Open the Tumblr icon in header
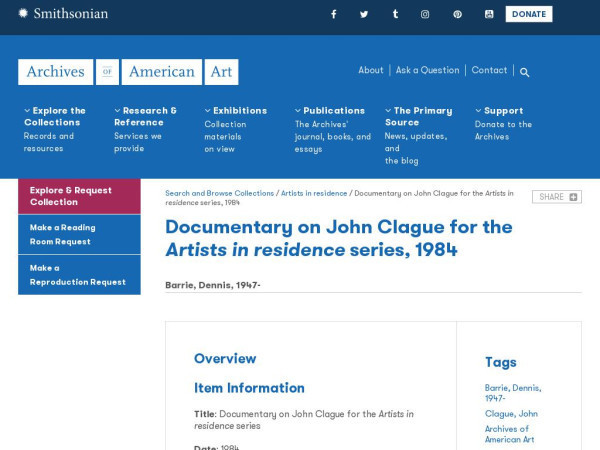 (395, 15)
